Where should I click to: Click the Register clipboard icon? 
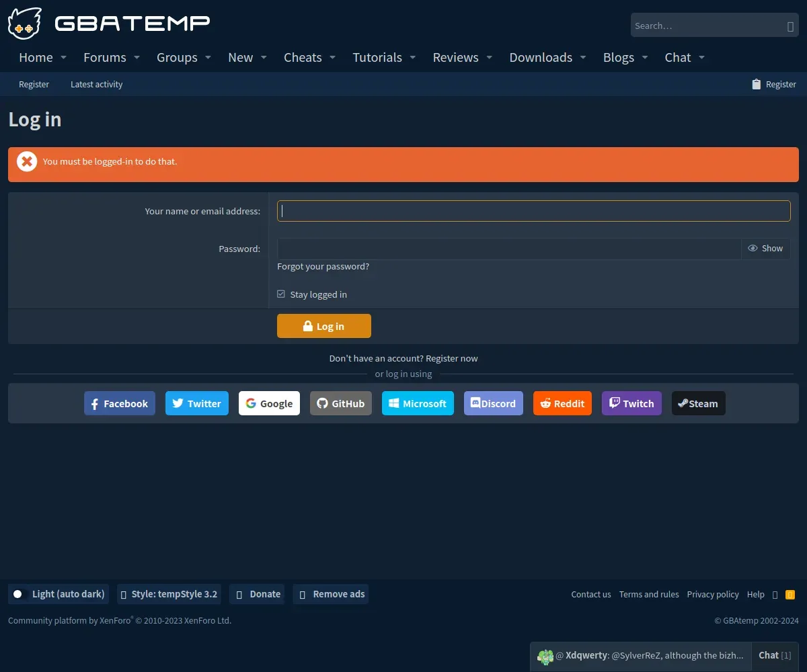(x=757, y=84)
